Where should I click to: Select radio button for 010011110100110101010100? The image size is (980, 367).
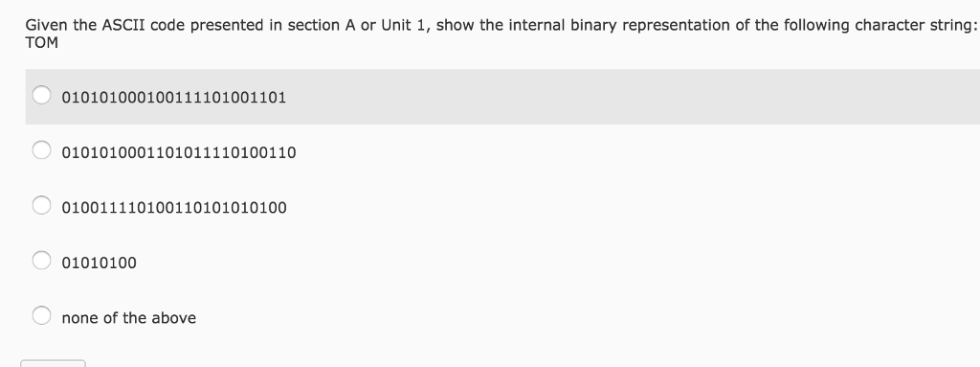[x=41, y=205]
